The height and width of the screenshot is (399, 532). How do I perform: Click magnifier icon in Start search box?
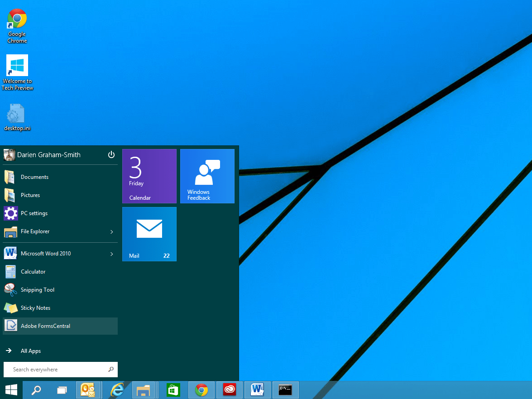click(x=110, y=369)
